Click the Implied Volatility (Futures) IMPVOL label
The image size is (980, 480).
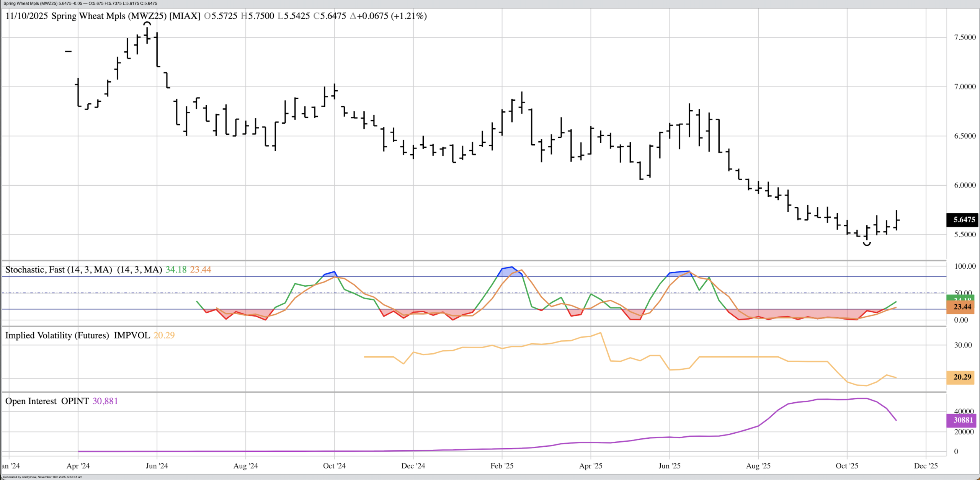point(77,336)
